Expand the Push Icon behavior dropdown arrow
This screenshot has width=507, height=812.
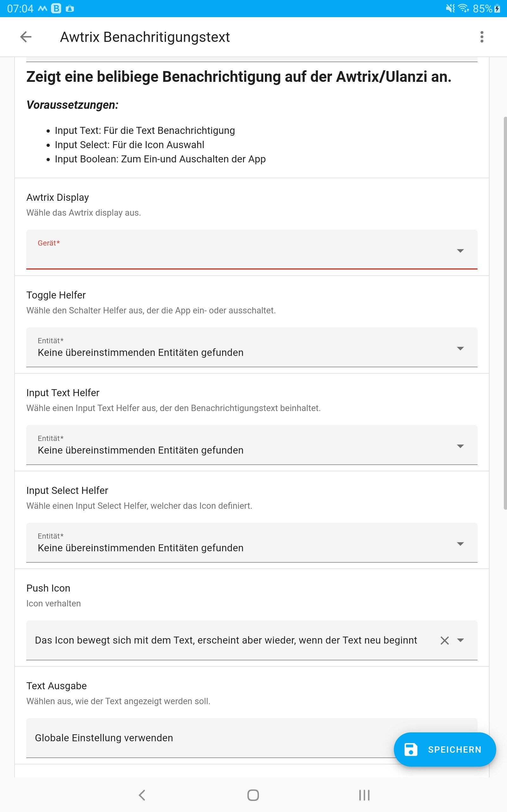[x=460, y=640]
